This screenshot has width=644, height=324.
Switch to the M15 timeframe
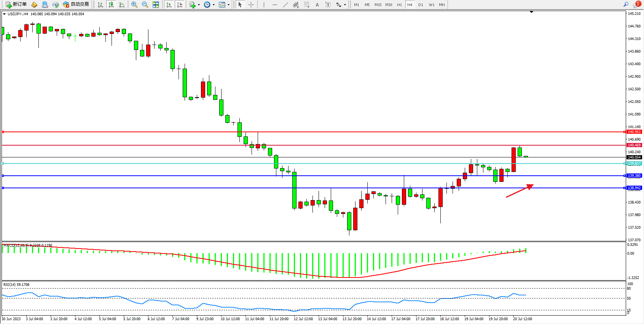[x=378, y=5]
